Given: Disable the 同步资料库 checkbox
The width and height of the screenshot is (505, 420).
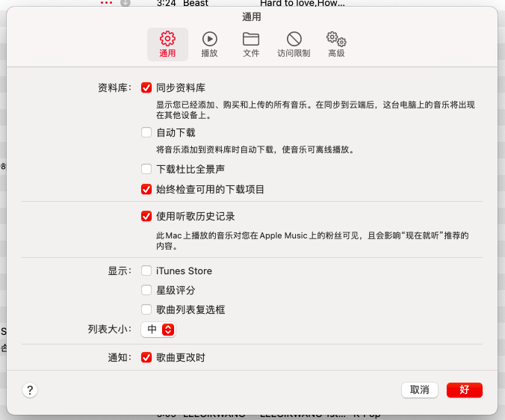Looking at the screenshot, I should [146, 87].
